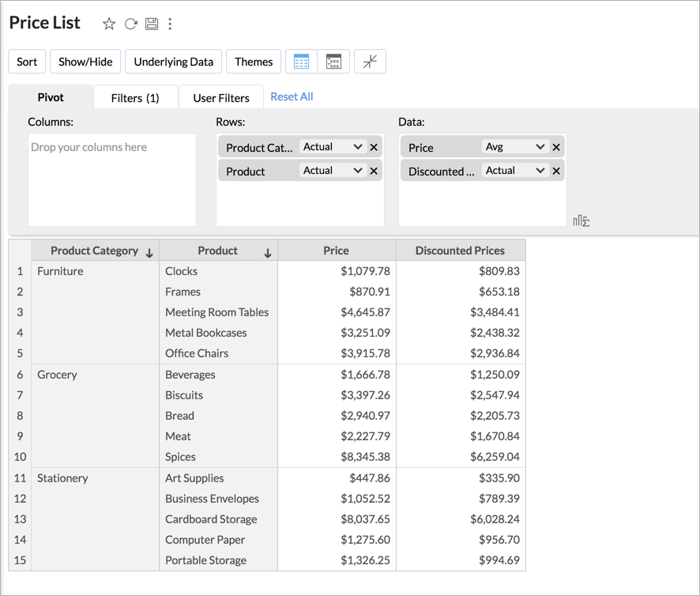Viewport: 700px width, 596px height.
Task: Switch to the alternate table layout icon
Action: [333, 61]
